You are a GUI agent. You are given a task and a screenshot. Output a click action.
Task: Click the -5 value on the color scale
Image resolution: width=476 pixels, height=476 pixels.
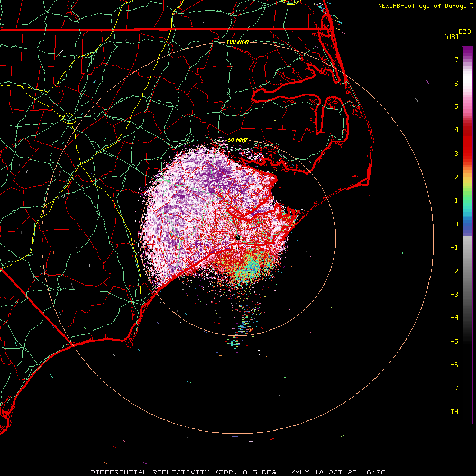(x=454, y=342)
